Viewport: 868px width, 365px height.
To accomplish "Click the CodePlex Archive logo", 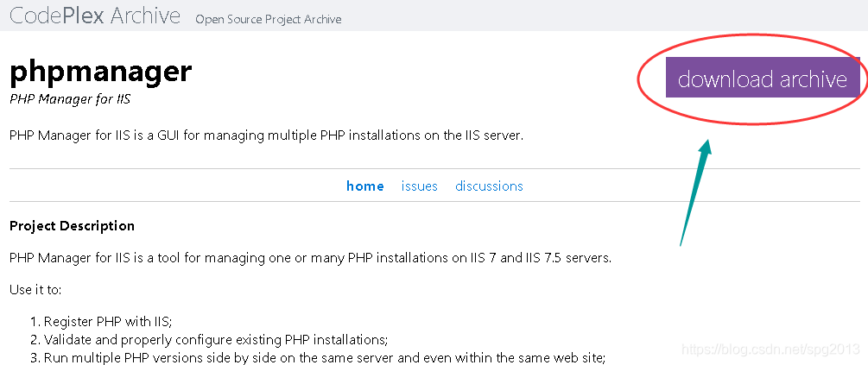I will click(95, 16).
